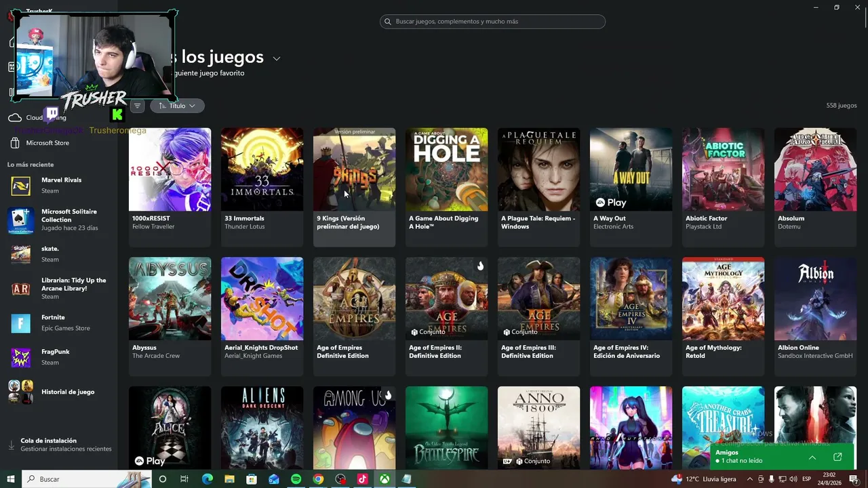868x488 pixels.
Task: Open Age of Empires Definitive Edition cover
Action: [x=354, y=299]
